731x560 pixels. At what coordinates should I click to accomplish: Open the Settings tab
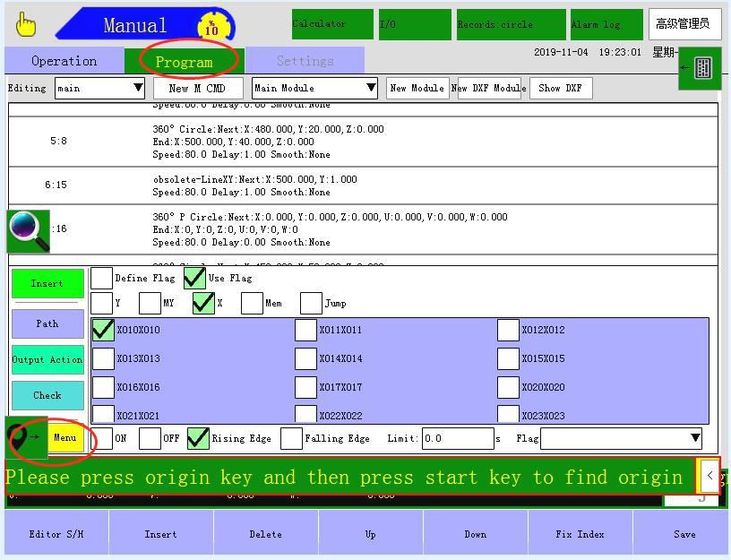click(305, 61)
